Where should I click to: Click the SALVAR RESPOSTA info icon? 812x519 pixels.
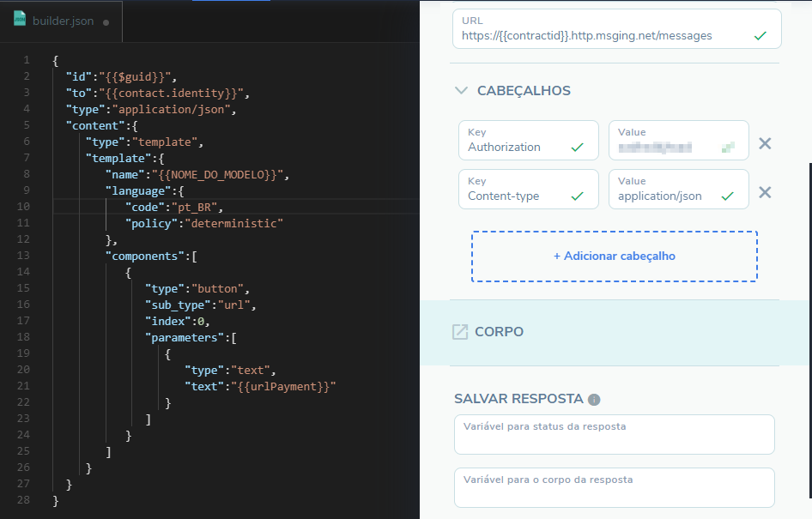(594, 400)
